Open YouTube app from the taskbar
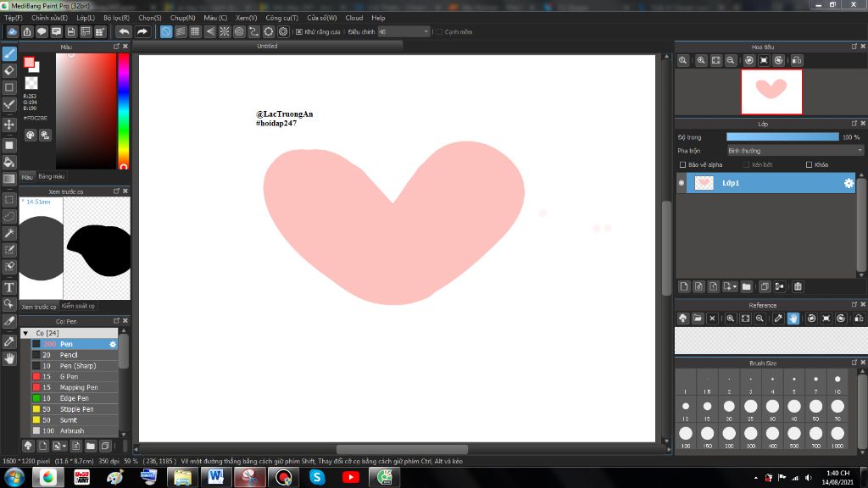Screen dimensions: 868x488 (x=351, y=477)
